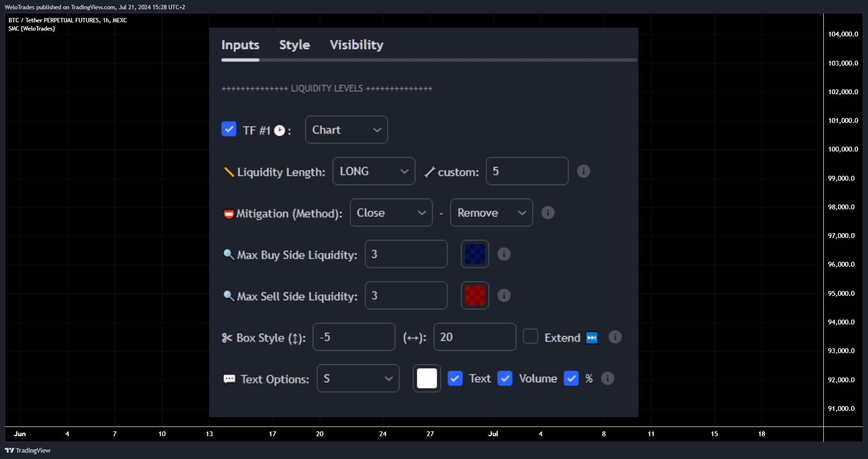Click the Jun label on the time axis

coord(20,434)
